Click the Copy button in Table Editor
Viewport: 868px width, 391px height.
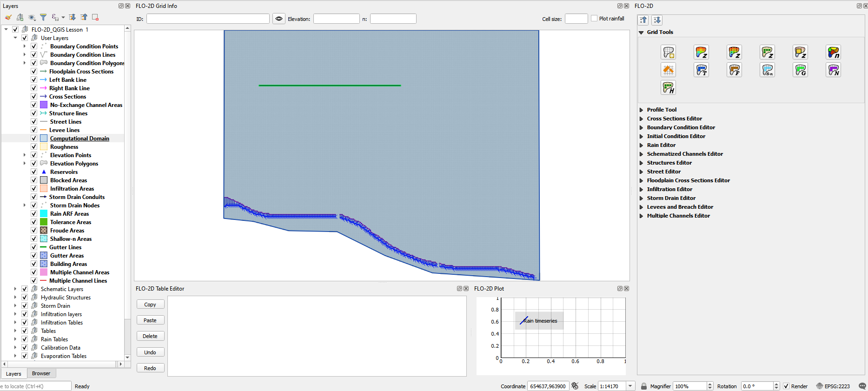point(150,305)
